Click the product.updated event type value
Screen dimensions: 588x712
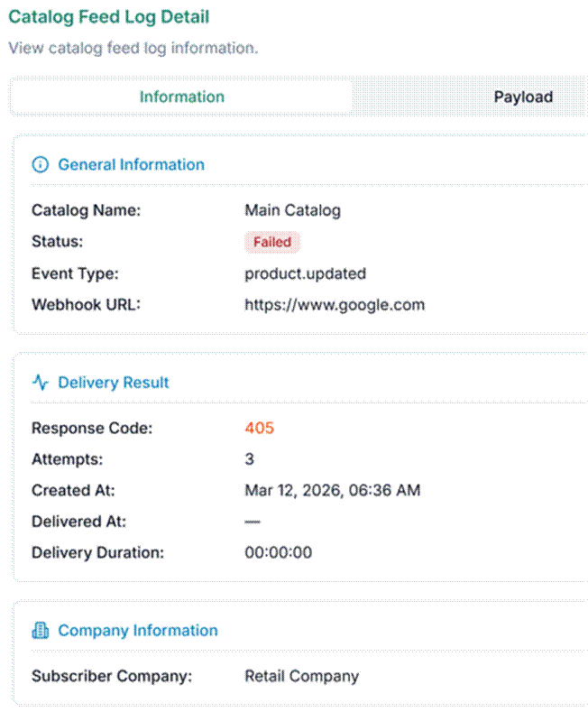(306, 273)
